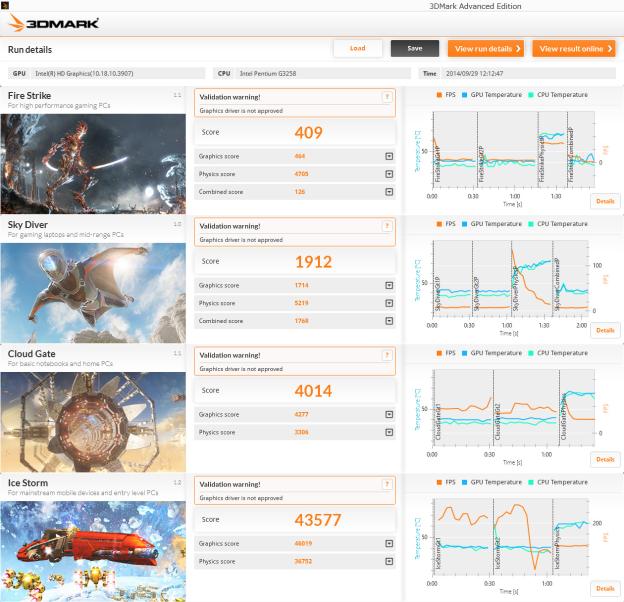Toggle GPU Temperature in the Fire Strike legend
The image size is (624, 602).
(492, 95)
